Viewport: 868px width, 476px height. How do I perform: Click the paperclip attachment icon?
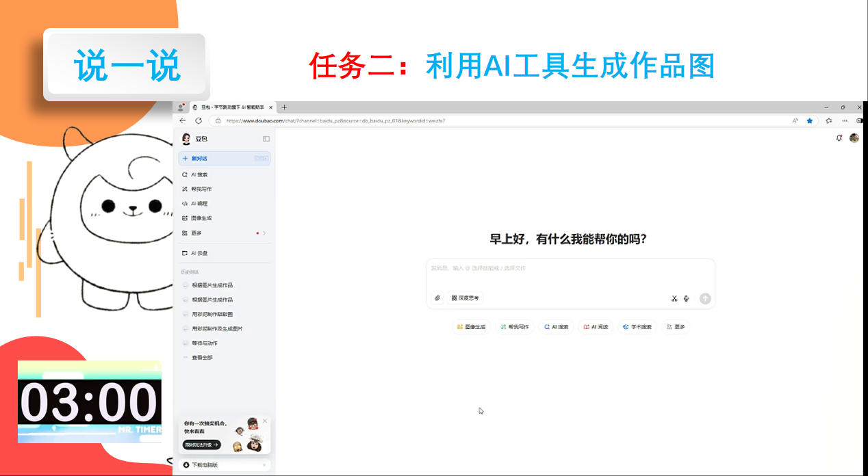(x=437, y=298)
